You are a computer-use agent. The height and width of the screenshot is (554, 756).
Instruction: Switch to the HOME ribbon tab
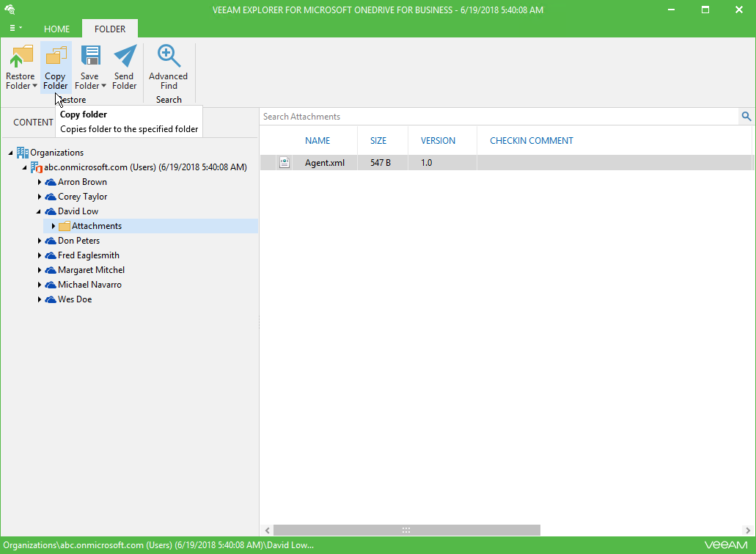point(57,29)
